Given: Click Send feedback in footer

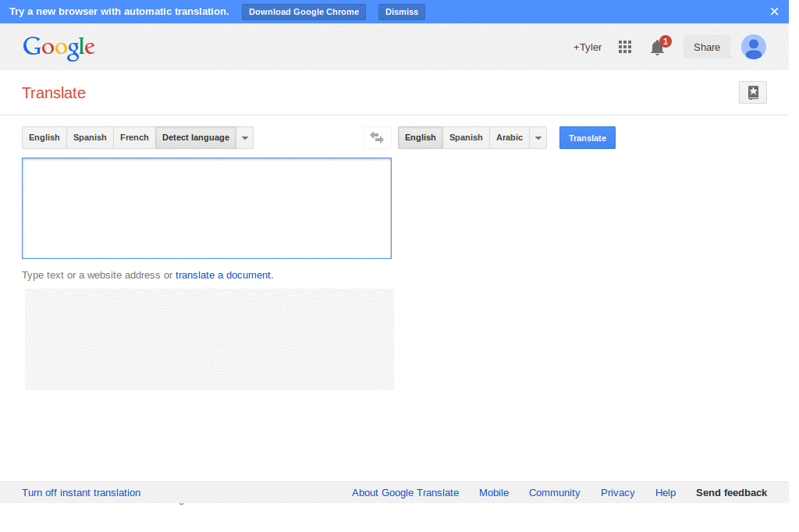Looking at the screenshot, I should (731, 493).
